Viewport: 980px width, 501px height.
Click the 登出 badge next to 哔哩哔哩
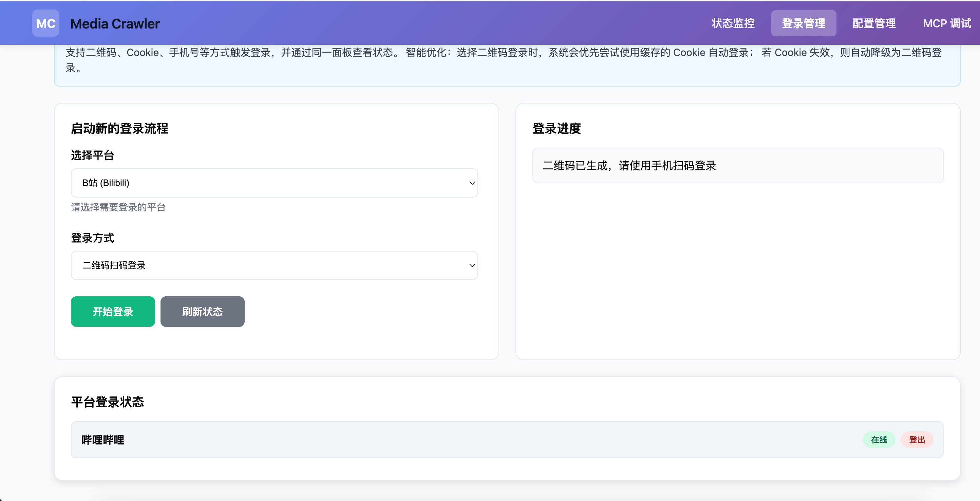(x=917, y=440)
